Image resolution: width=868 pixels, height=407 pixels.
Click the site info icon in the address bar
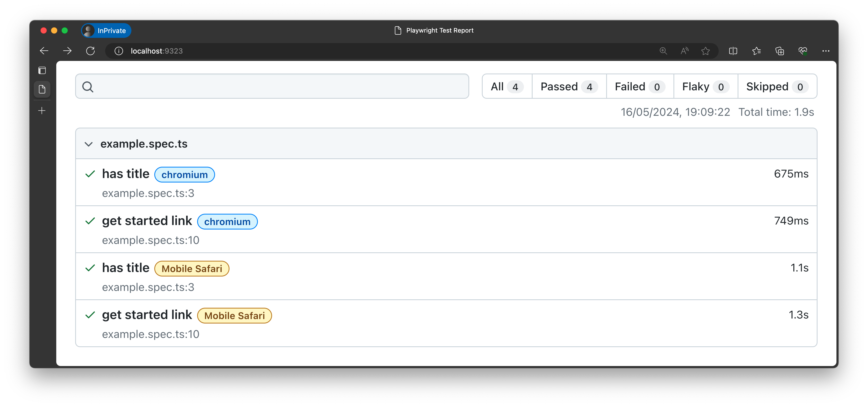119,51
